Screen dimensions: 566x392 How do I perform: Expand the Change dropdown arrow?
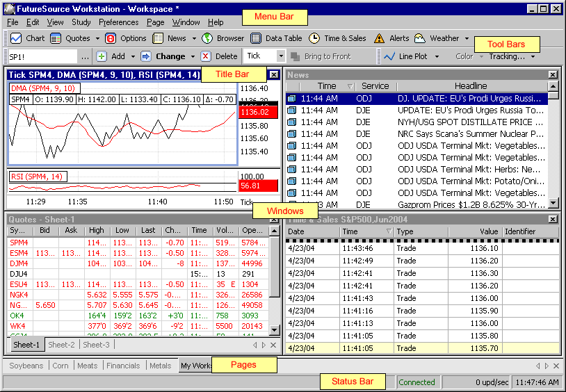coord(193,57)
